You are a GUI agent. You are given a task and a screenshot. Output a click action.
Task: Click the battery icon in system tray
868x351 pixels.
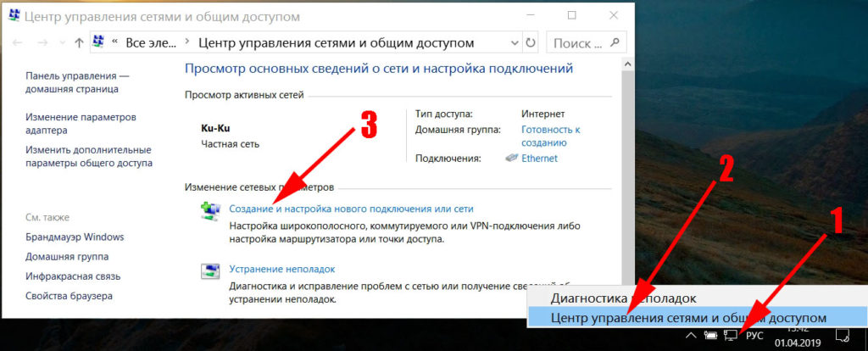(710, 336)
